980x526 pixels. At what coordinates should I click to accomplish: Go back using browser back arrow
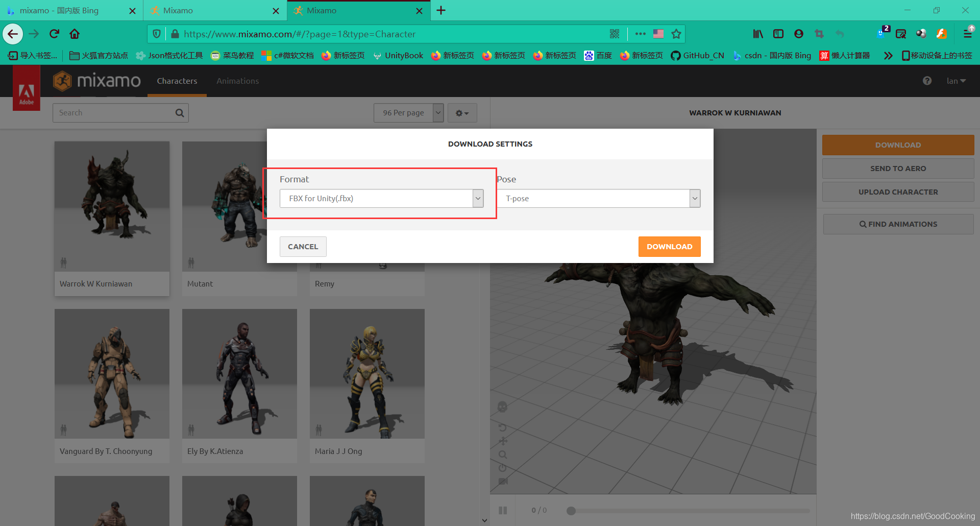coord(13,34)
